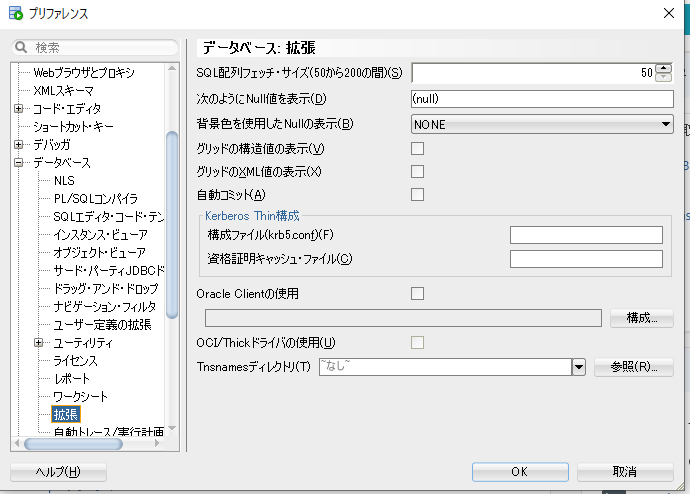
Task: Decrease SQL array fetch size with down arrow
Action: tap(662, 77)
